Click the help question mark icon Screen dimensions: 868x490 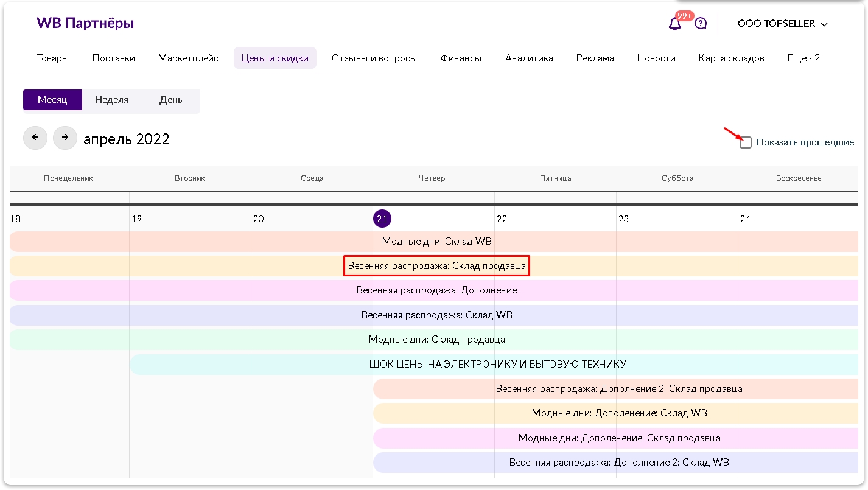(x=701, y=24)
